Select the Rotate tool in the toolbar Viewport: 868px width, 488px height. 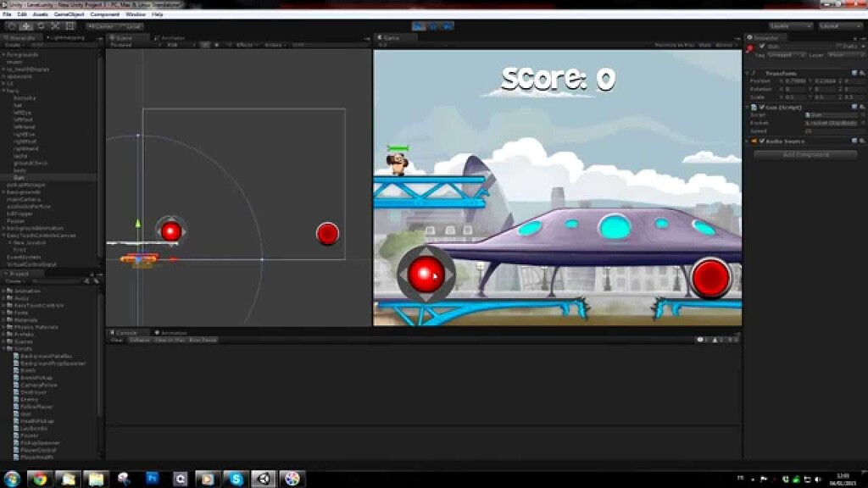pyautogui.click(x=42, y=26)
